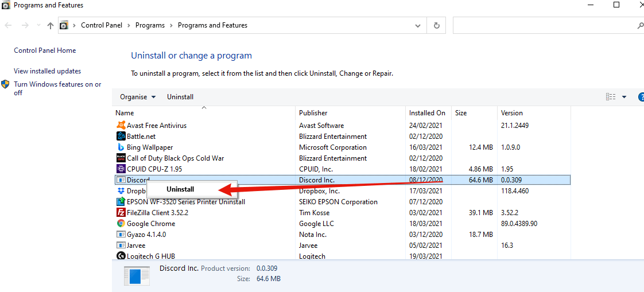Viewport: 644px width, 292px height.
Task: Go up one folder level arrow
Action: point(50,25)
